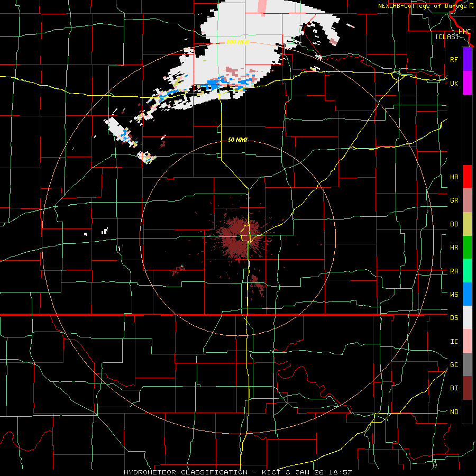The image size is (476, 476).
Task: Click the GR legend label
Action: [x=454, y=200]
